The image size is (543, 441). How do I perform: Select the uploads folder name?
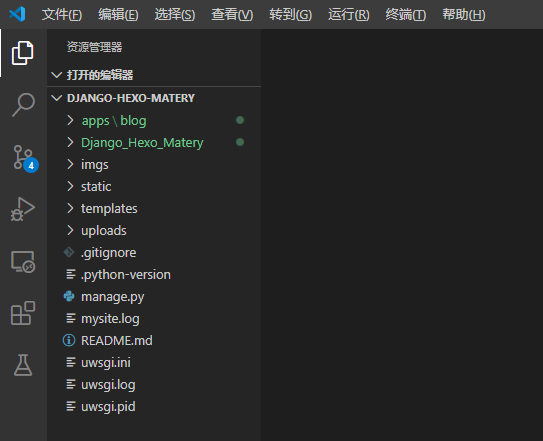click(x=104, y=231)
